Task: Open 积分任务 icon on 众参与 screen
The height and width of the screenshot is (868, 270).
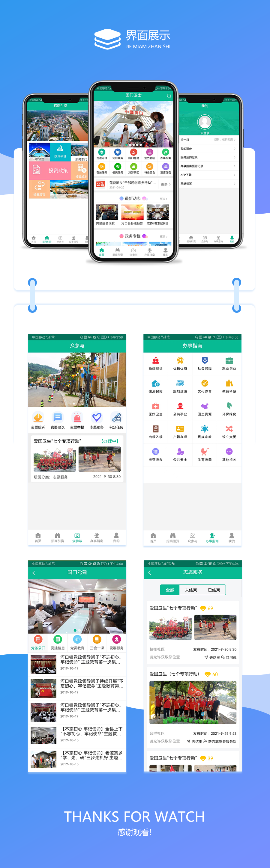Action: pyautogui.click(x=116, y=420)
